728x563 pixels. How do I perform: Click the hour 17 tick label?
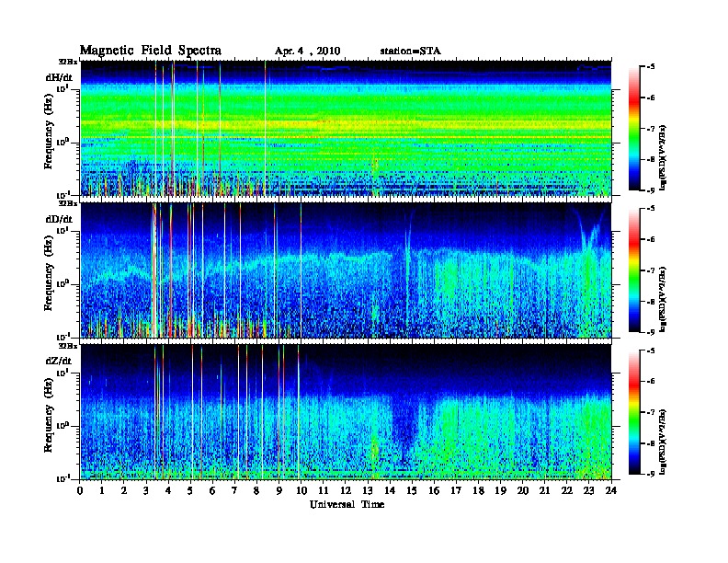[x=456, y=490]
